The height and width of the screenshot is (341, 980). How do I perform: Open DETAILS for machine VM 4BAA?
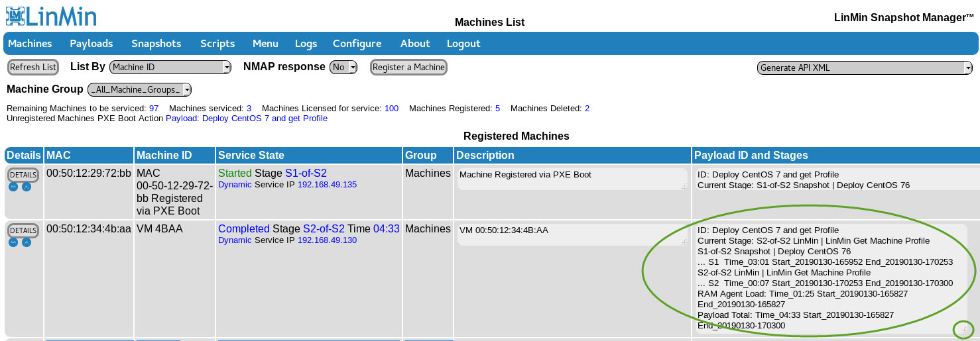(x=23, y=230)
